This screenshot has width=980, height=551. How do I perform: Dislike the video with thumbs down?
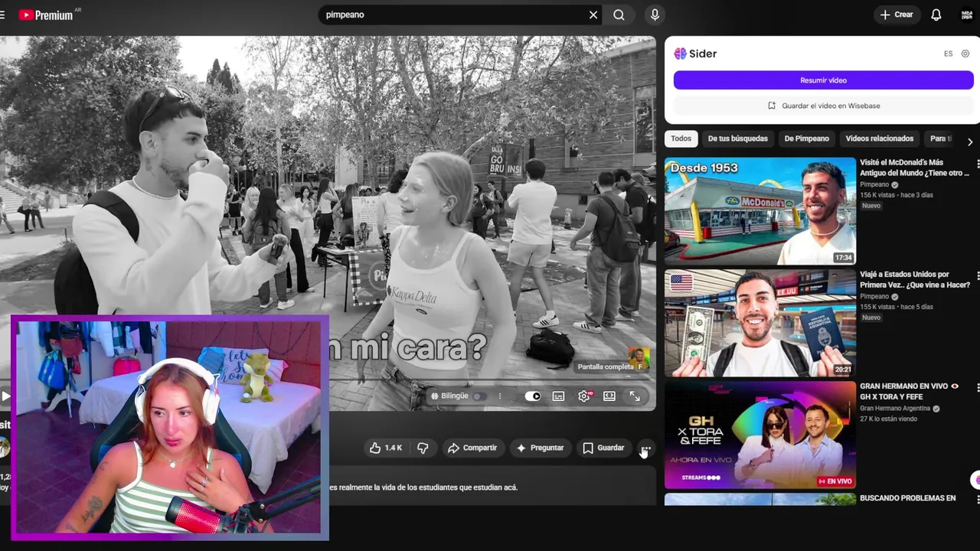point(423,448)
